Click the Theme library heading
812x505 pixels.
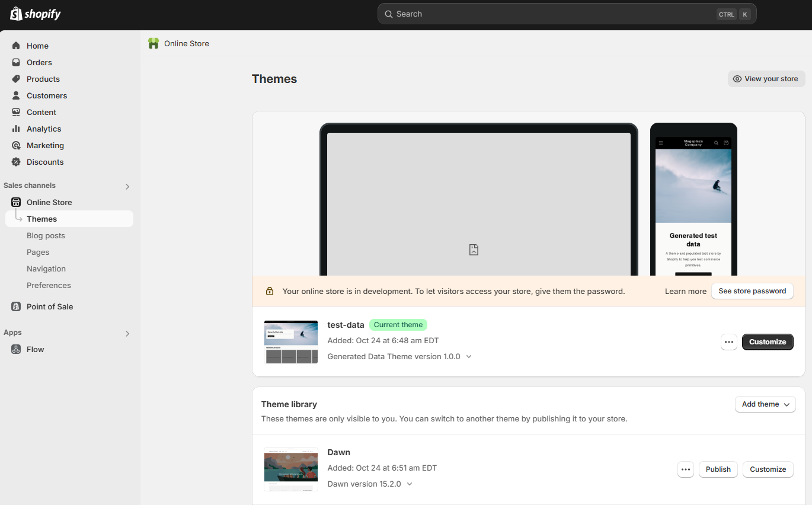click(x=289, y=404)
